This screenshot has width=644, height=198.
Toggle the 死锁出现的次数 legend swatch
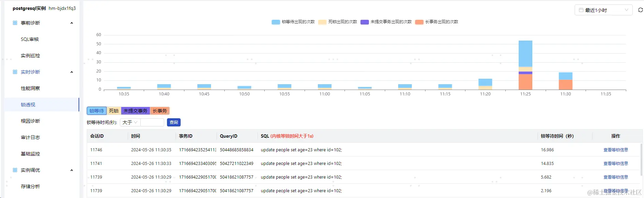(322, 22)
